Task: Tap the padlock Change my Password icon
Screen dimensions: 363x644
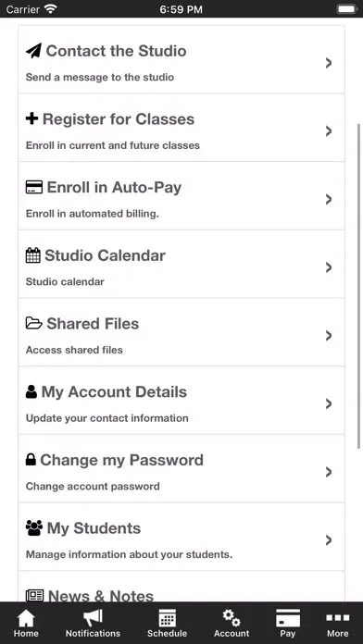Action: [x=31, y=460]
